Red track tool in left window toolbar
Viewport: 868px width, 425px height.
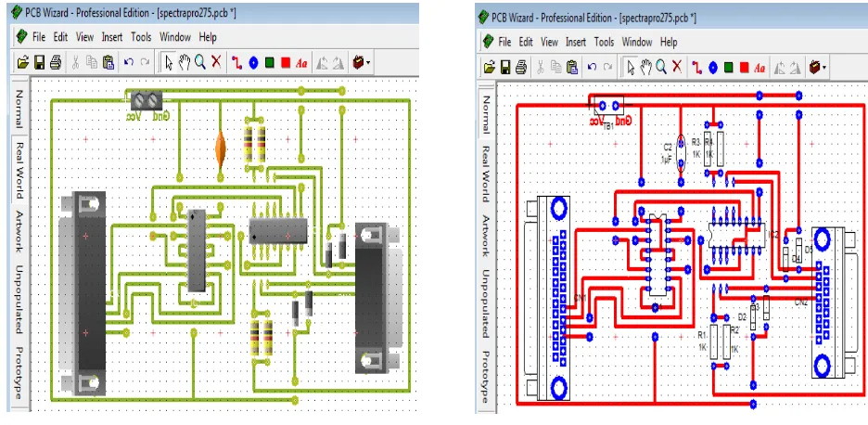[236, 62]
